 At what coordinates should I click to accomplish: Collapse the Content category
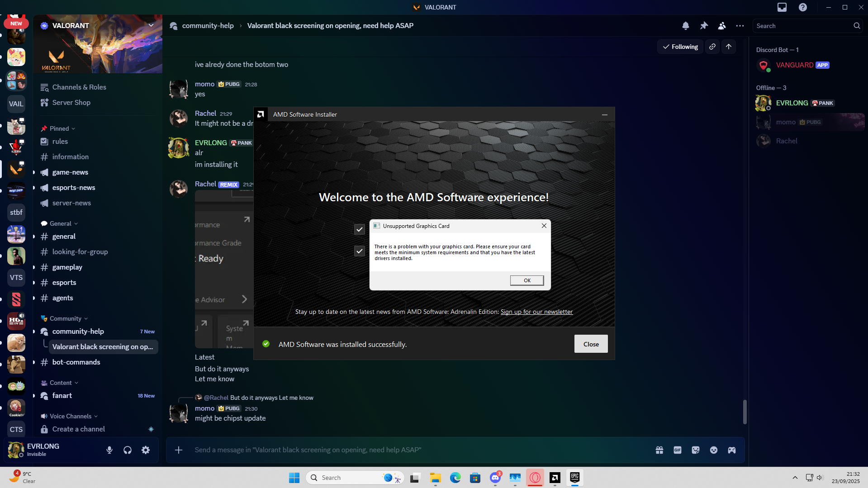[x=60, y=383]
